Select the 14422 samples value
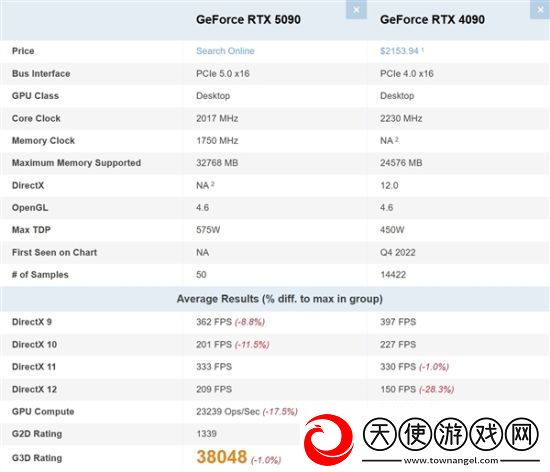 (393, 275)
